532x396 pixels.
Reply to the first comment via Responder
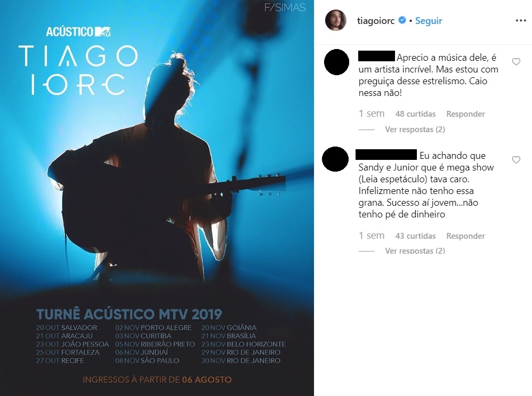[x=465, y=114]
